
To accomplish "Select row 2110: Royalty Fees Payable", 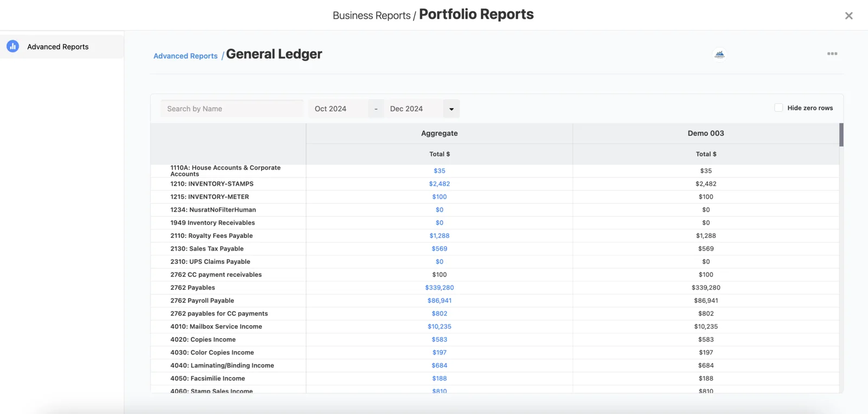I will click(x=212, y=236).
